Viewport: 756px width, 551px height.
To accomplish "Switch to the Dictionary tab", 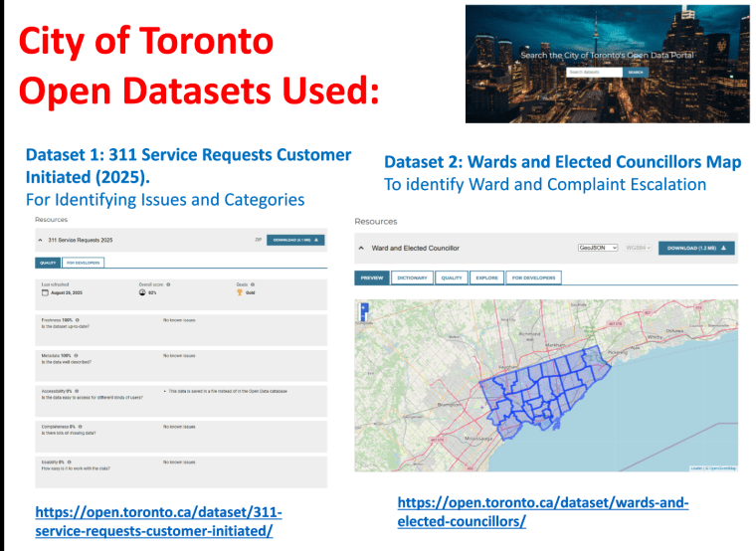I will coord(412,277).
